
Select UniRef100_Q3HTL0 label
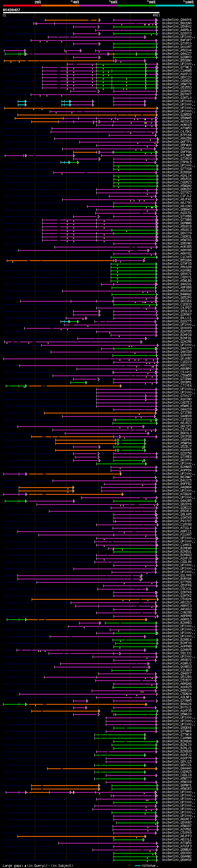177,98
